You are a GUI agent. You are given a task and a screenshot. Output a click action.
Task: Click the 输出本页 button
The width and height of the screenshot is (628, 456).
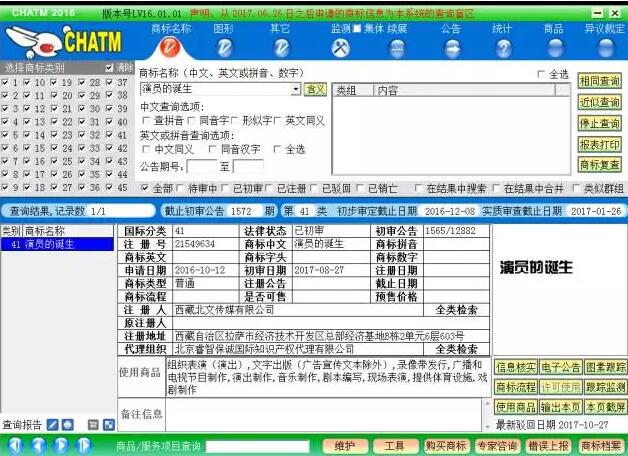(x=560, y=407)
